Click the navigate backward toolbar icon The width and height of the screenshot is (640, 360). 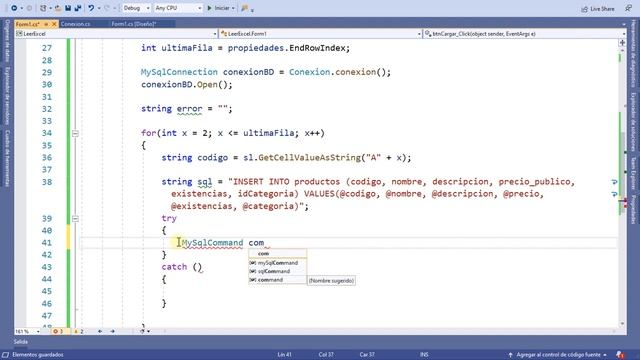pos(14,8)
